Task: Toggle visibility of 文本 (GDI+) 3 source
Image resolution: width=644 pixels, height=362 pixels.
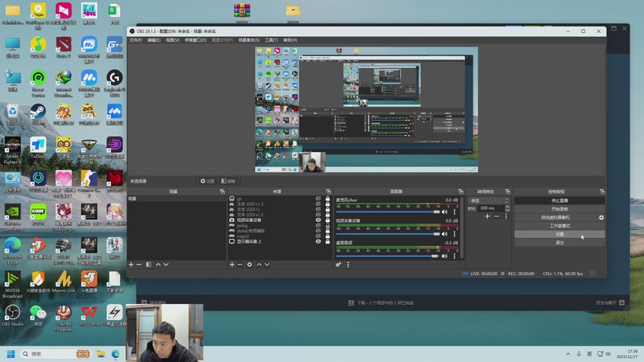Action: point(318,204)
